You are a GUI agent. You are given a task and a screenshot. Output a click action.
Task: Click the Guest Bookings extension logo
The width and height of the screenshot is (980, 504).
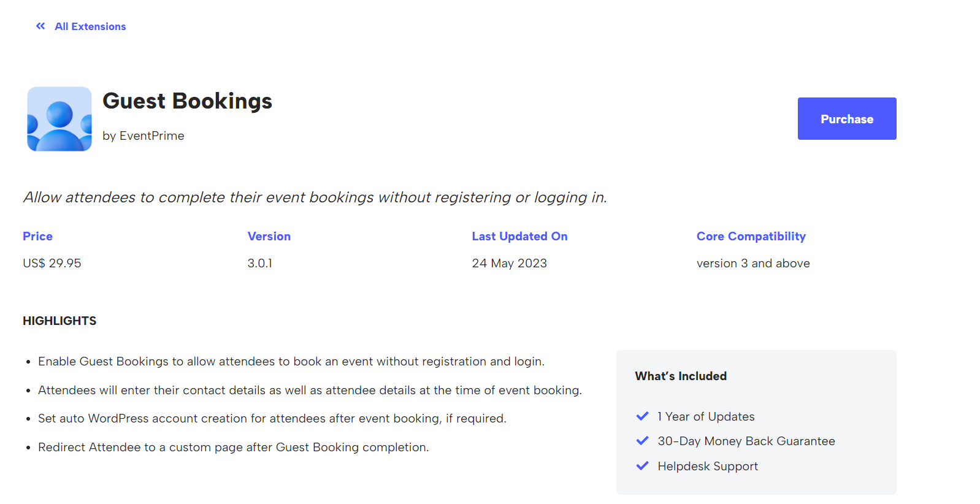click(59, 119)
